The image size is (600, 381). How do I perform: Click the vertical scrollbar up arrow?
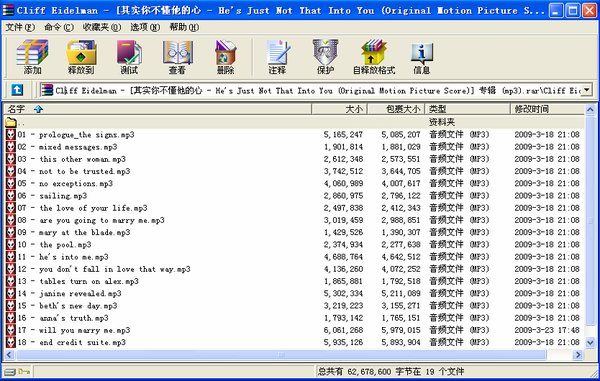pos(590,110)
